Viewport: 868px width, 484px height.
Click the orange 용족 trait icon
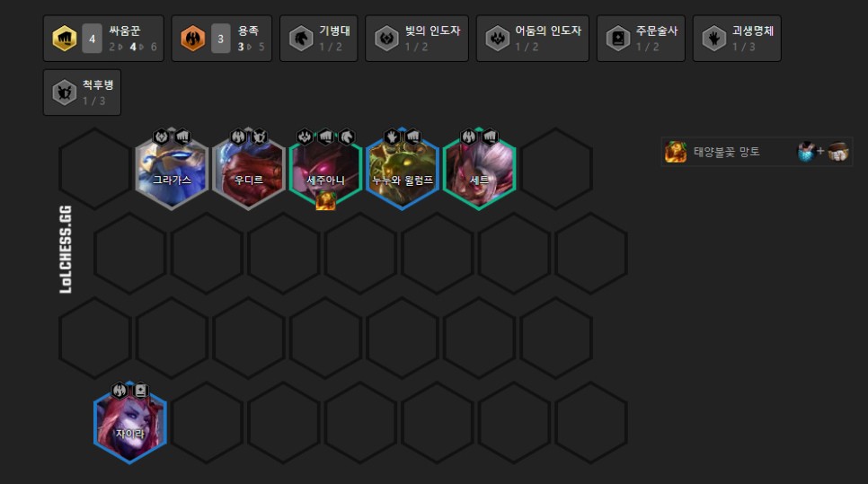(192, 39)
